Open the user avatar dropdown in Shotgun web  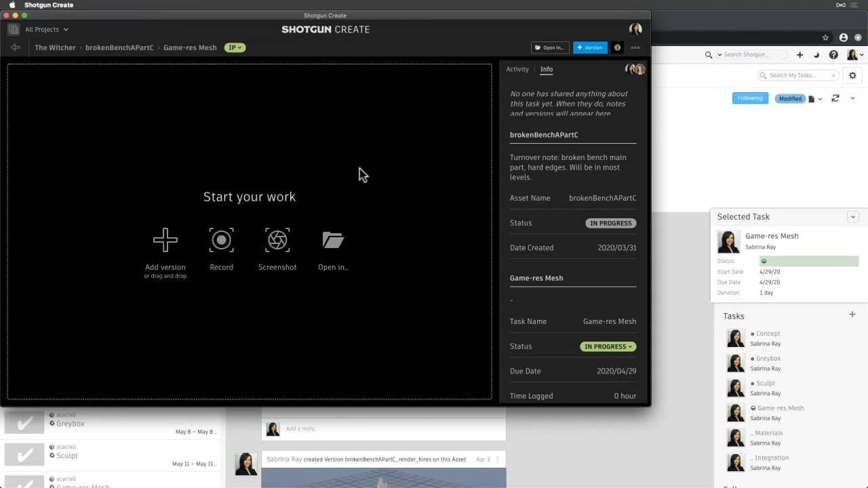coord(856,55)
